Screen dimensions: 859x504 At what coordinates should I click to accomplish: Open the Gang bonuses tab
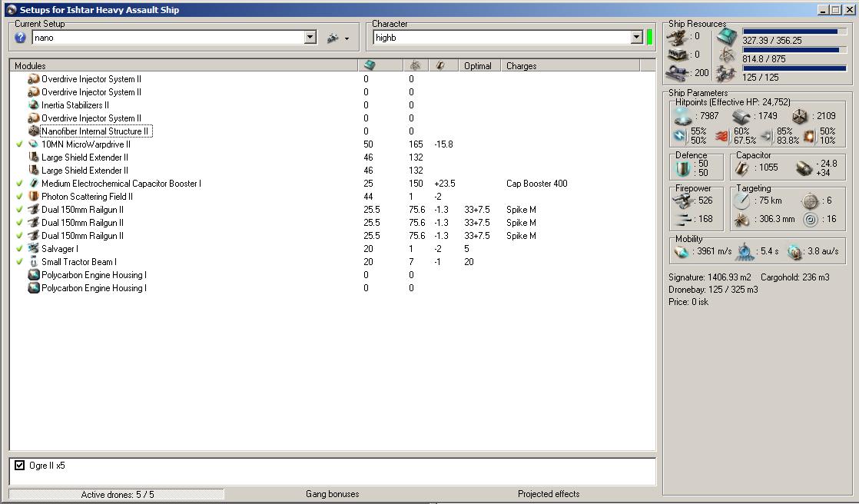[x=332, y=494]
